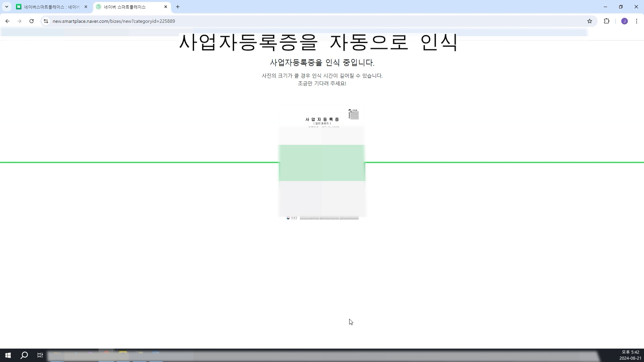Image resolution: width=644 pixels, height=362 pixels.
Task: Open the Chrome three-dot menu
Action: [x=637, y=21]
